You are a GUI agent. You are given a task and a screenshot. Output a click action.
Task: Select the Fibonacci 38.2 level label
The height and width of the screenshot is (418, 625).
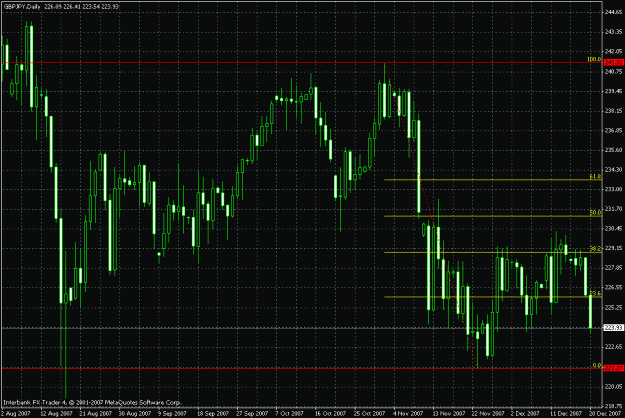[595, 249]
